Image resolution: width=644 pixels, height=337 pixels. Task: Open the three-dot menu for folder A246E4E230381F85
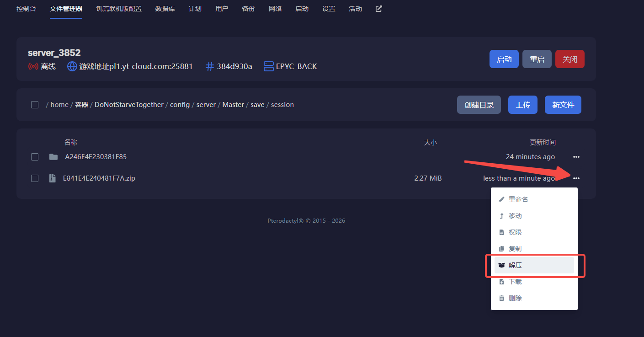click(x=576, y=157)
